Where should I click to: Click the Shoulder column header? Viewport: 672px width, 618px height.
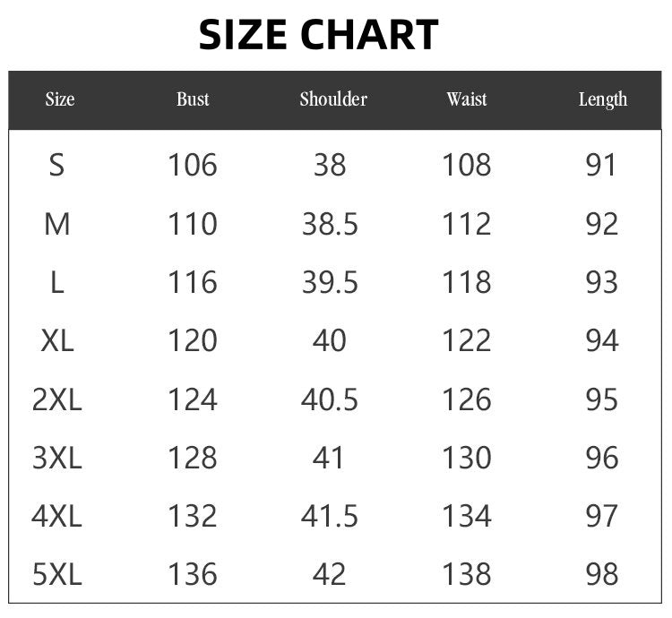333,99
